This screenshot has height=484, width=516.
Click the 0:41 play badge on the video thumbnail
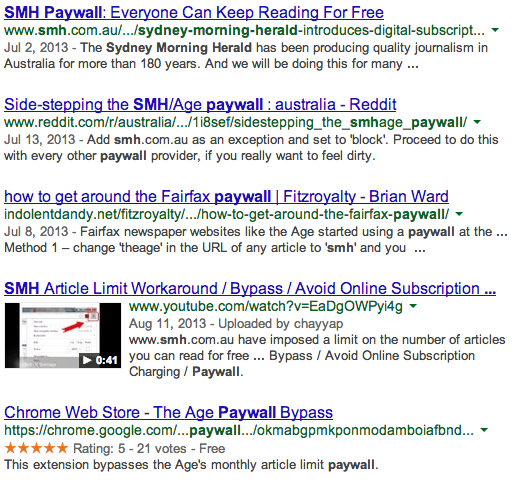(100, 360)
